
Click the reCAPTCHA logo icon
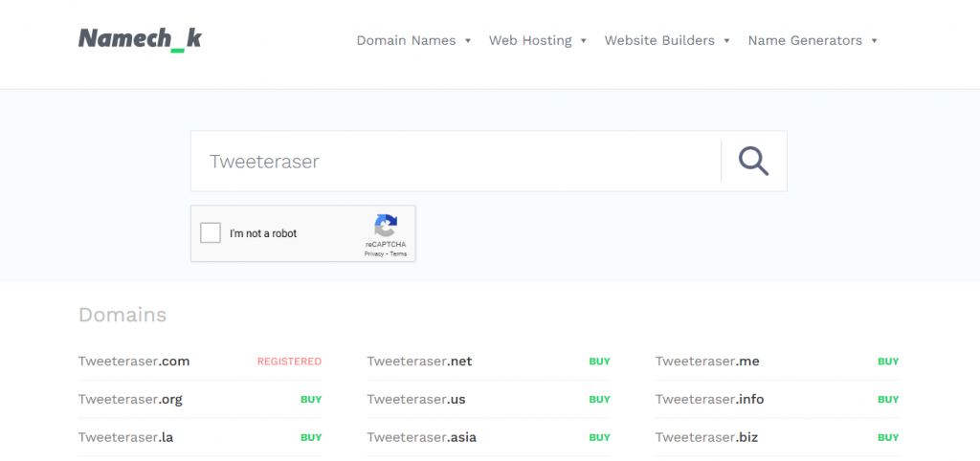tap(386, 227)
